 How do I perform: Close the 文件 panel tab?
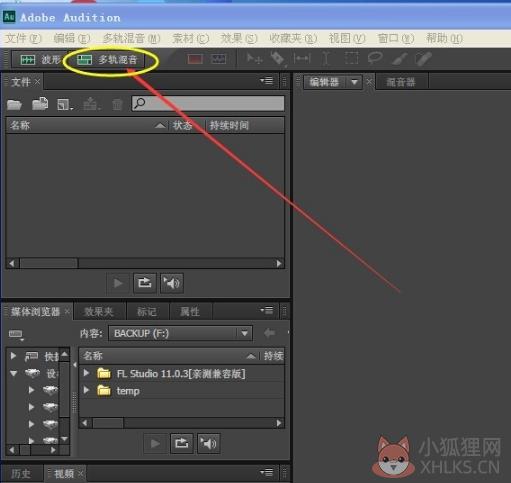pos(37,81)
